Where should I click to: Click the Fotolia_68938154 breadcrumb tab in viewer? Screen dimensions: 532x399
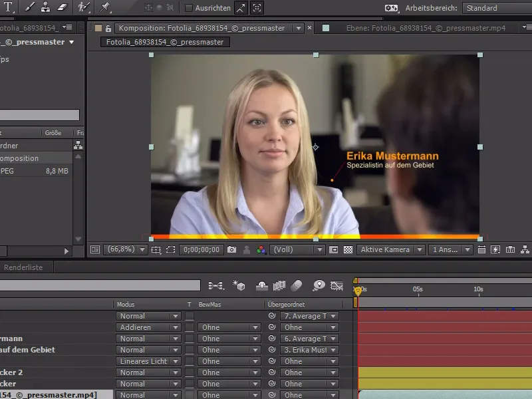click(x=165, y=42)
